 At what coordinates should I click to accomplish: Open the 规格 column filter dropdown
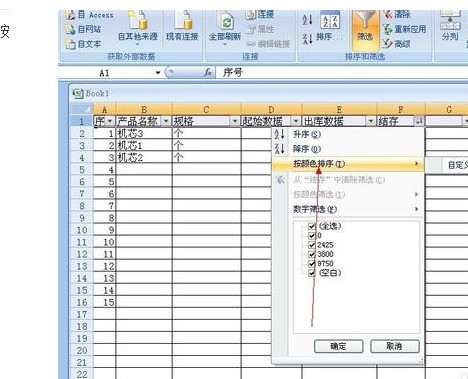[x=235, y=121]
